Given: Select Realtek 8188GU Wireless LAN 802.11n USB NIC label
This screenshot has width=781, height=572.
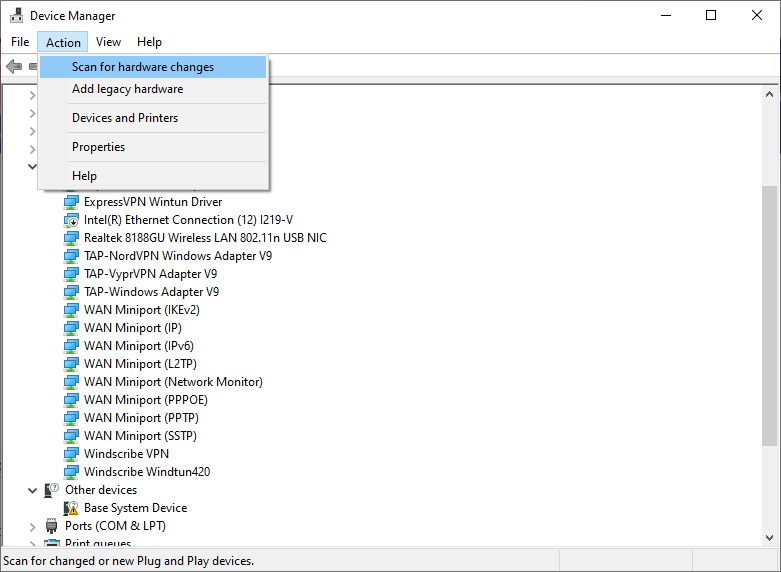Looking at the screenshot, I should pyautogui.click(x=205, y=238).
